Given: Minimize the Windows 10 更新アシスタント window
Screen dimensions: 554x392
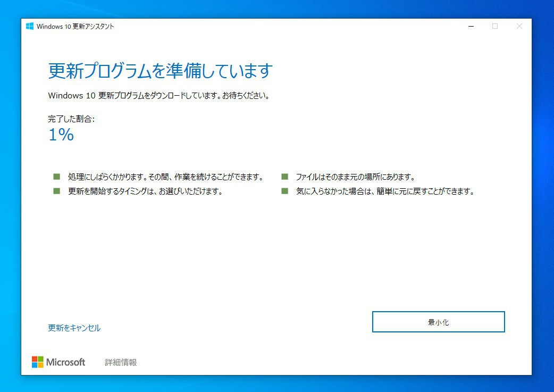Looking at the screenshot, I should [471, 26].
